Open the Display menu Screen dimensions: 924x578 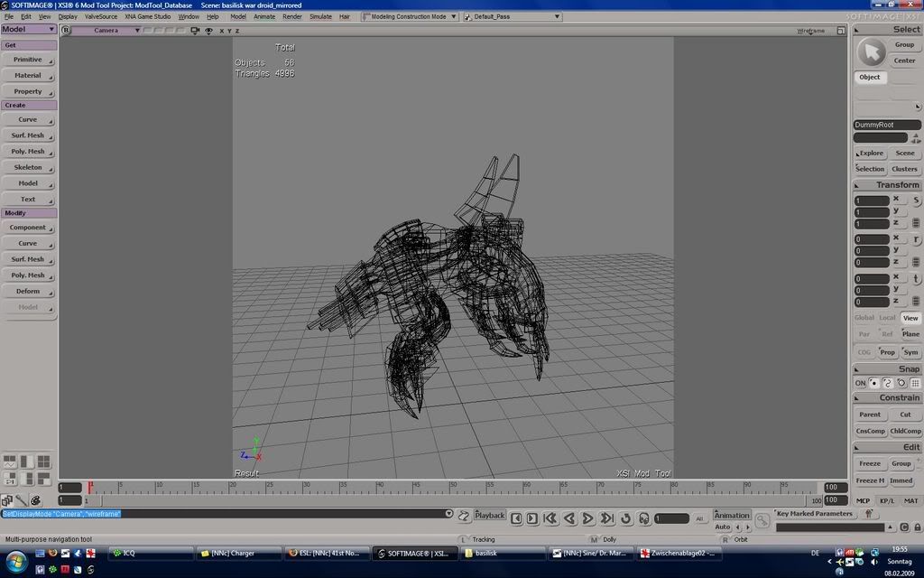pyautogui.click(x=68, y=16)
